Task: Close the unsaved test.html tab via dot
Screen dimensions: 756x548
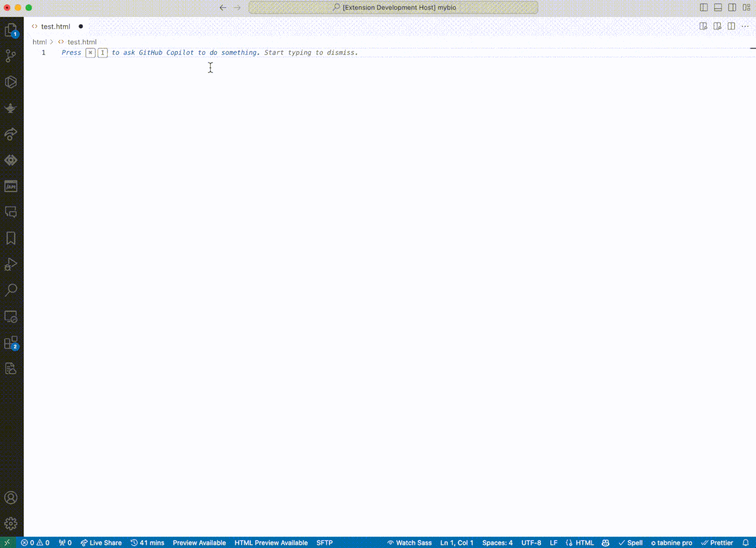Action: (x=81, y=26)
